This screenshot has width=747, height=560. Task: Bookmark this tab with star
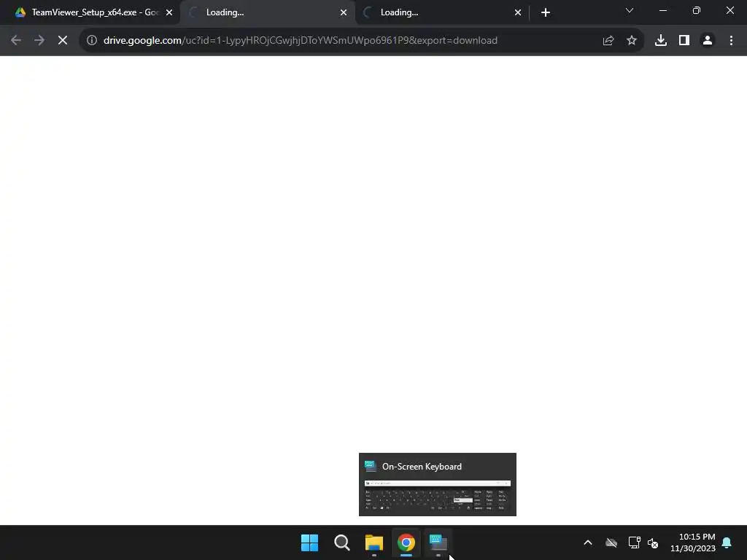[x=632, y=41]
